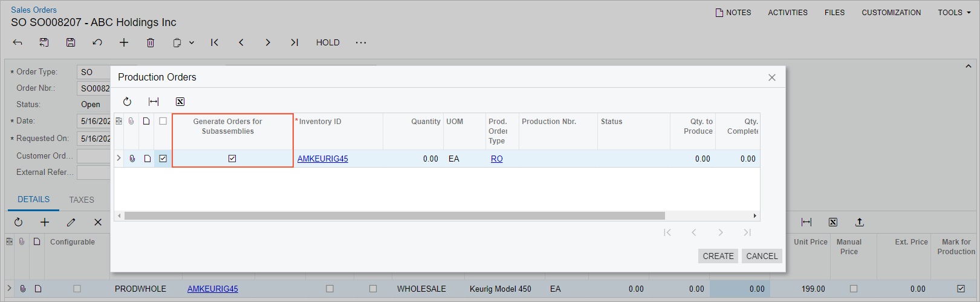Viewport: 980px width, 302px height.
Task: Open the Sales Orders breadcrumb link
Action: [x=34, y=10]
